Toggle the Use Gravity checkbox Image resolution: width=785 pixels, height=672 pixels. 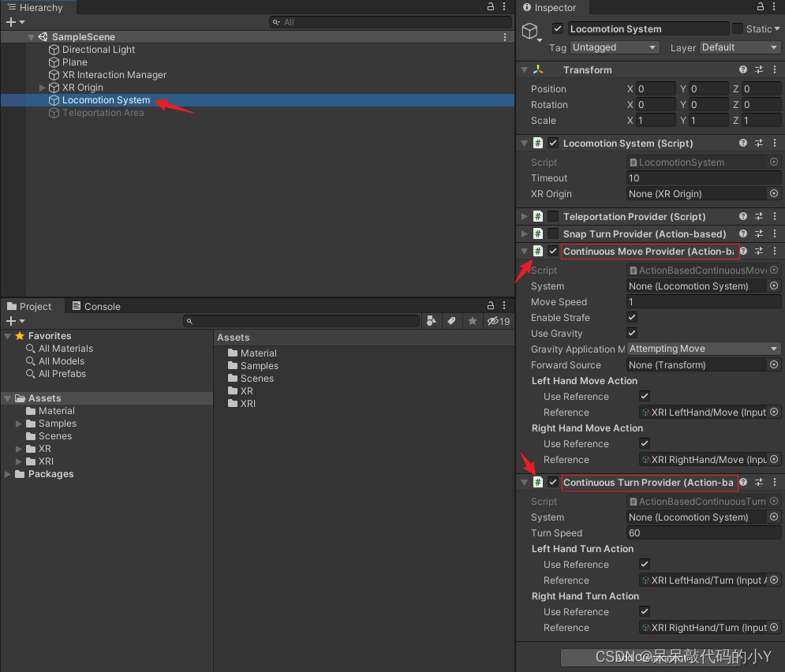(632, 334)
